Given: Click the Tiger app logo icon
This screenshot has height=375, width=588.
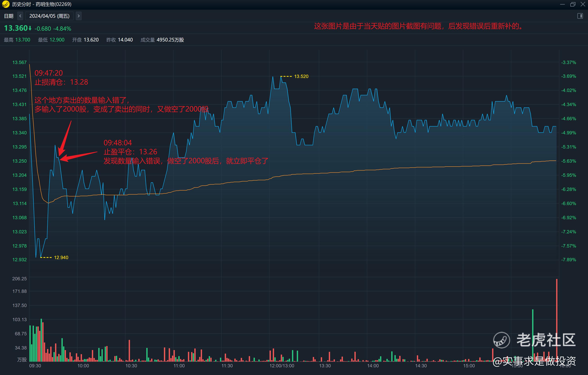Looking at the screenshot, I should [6, 4].
